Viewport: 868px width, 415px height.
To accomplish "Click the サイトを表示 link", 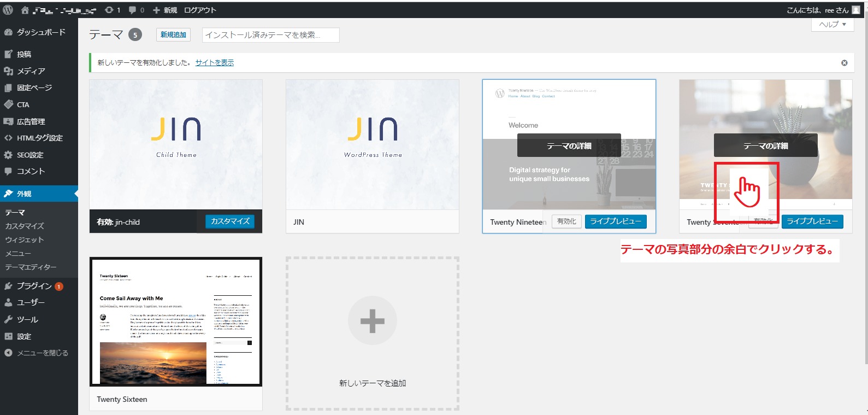I will tap(215, 63).
